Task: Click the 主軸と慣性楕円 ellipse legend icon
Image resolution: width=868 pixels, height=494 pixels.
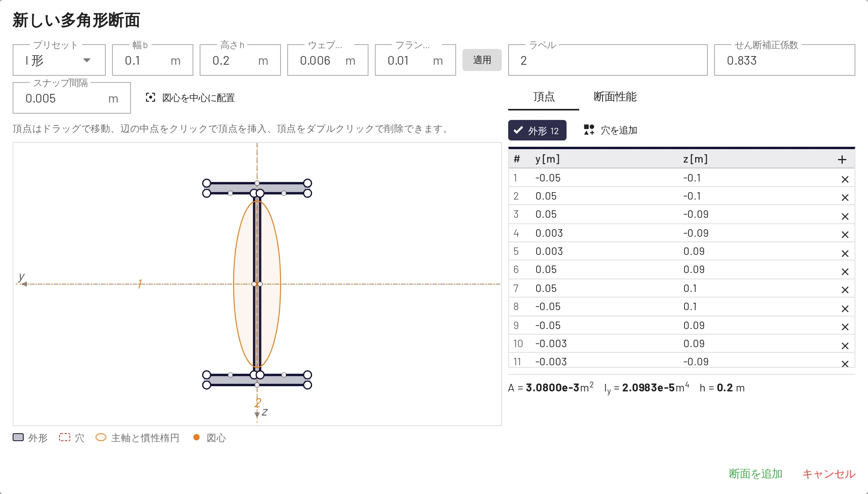Action: [x=101, y=437]
